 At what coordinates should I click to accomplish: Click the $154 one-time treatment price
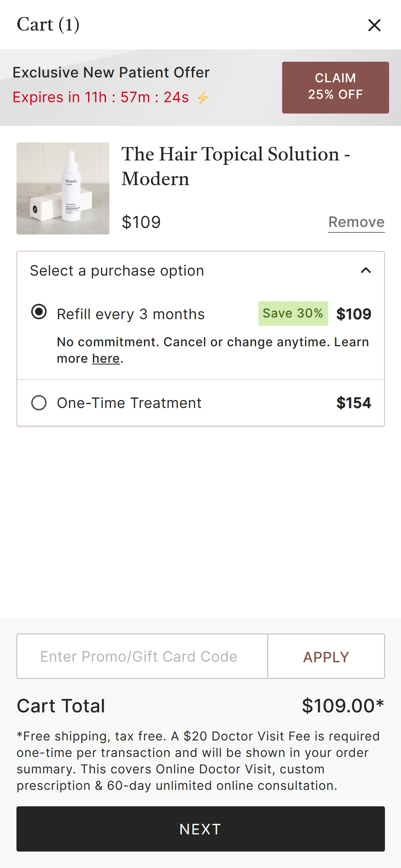click(353, 403)
